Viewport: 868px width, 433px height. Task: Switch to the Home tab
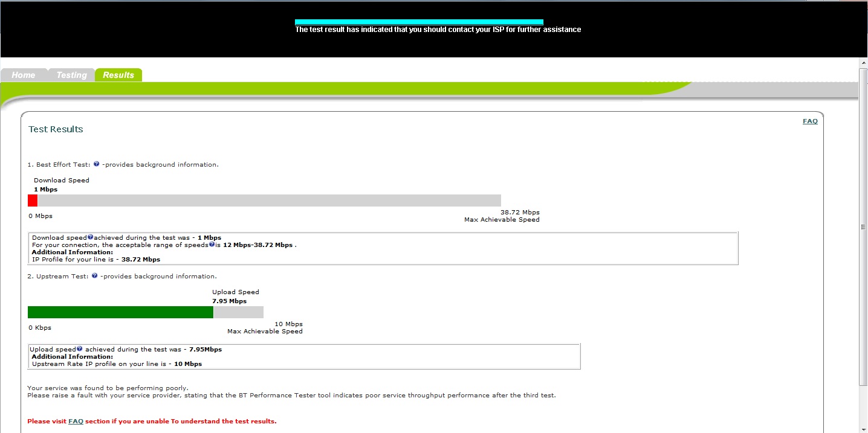tap(24, 75)
